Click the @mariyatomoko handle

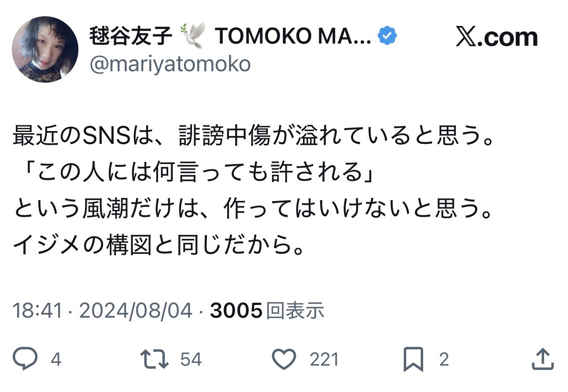(x=170, y=64)
